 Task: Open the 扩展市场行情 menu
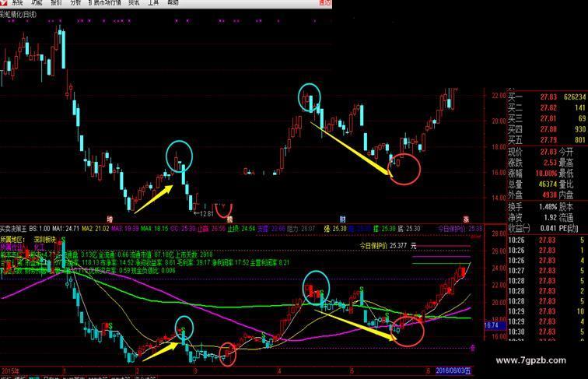tap(105, 2)
